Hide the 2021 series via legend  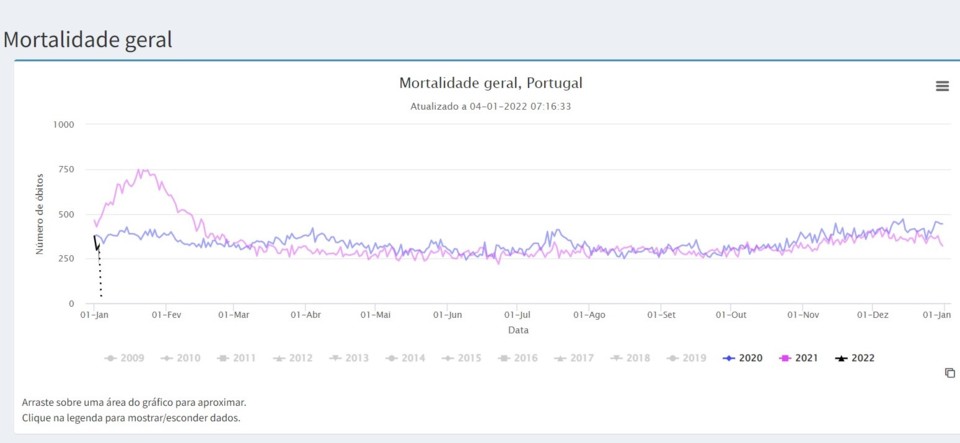click(799, 358)
